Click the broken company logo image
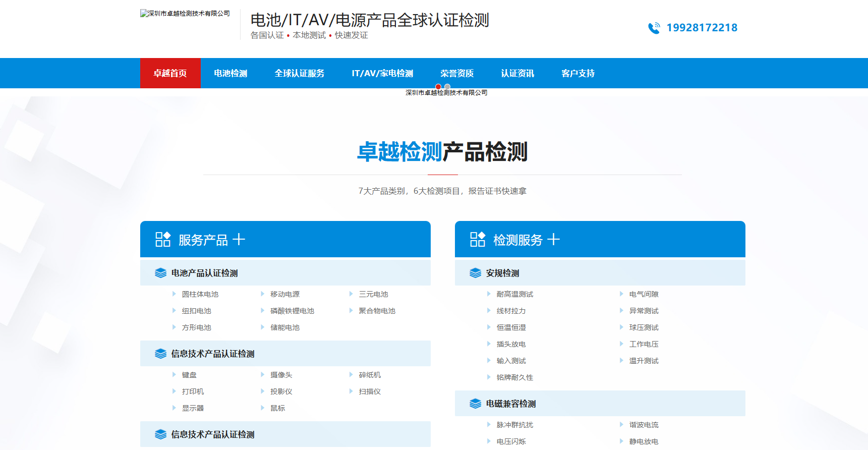 click(x=185, y=14)
